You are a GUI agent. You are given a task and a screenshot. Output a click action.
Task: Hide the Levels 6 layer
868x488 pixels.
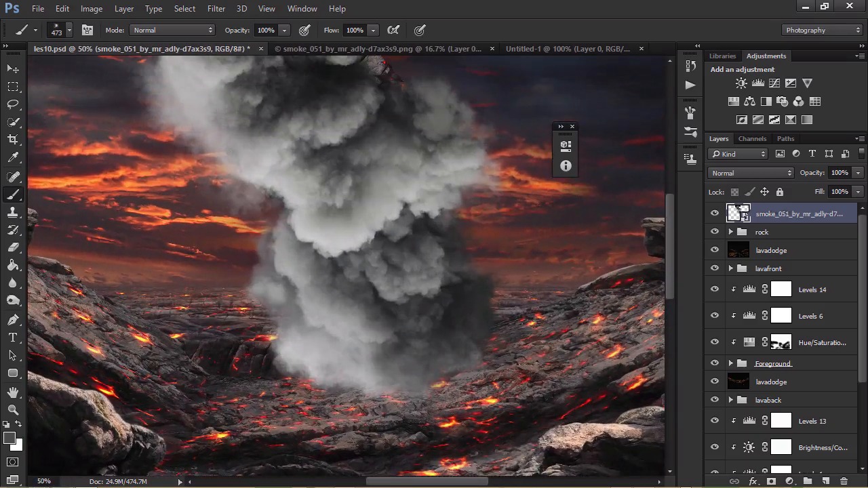715,316
